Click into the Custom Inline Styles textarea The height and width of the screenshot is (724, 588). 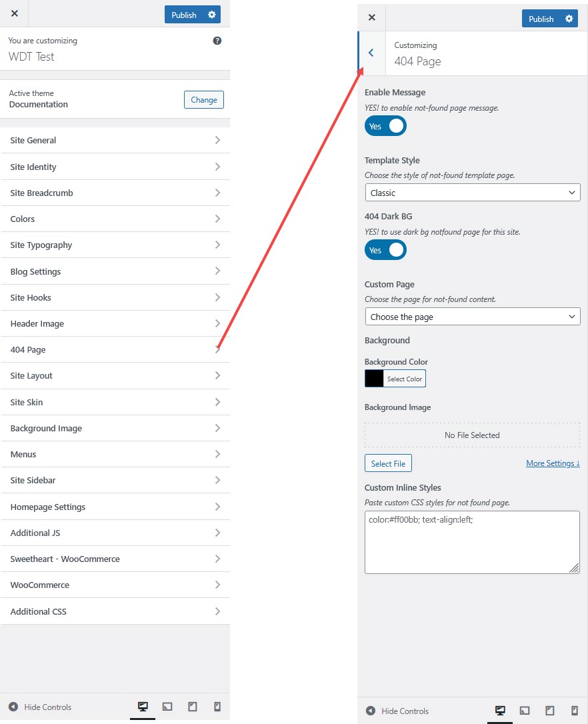[x=472, y=542]
